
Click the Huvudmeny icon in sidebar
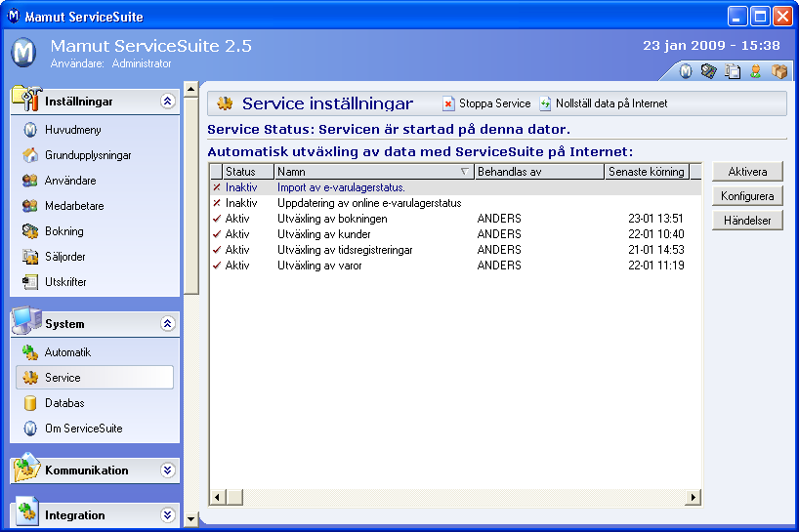pyautogui.click(x=30, y=130)
